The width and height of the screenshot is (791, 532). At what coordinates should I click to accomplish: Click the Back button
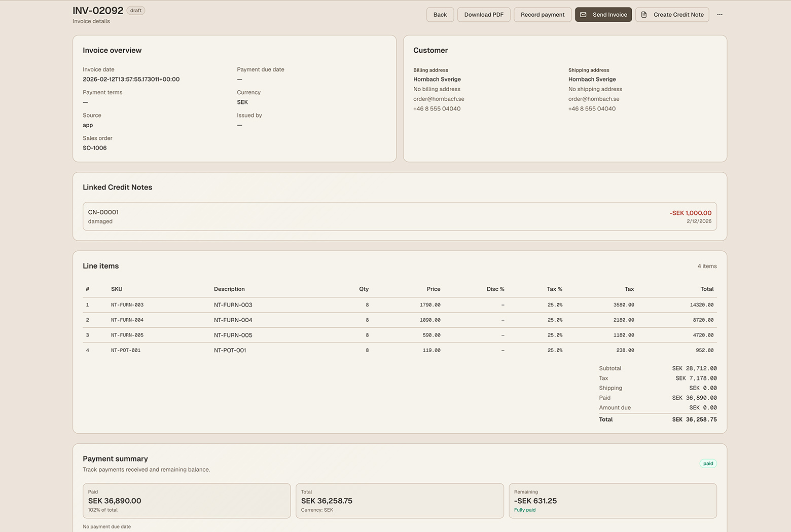(440, 15)
